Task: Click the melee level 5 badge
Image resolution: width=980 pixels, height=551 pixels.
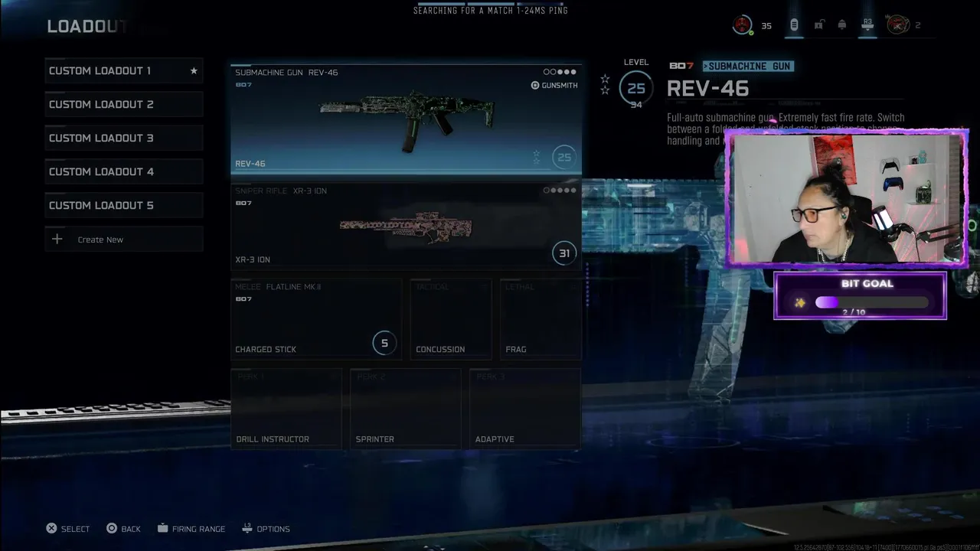Action: coord(384,343)
